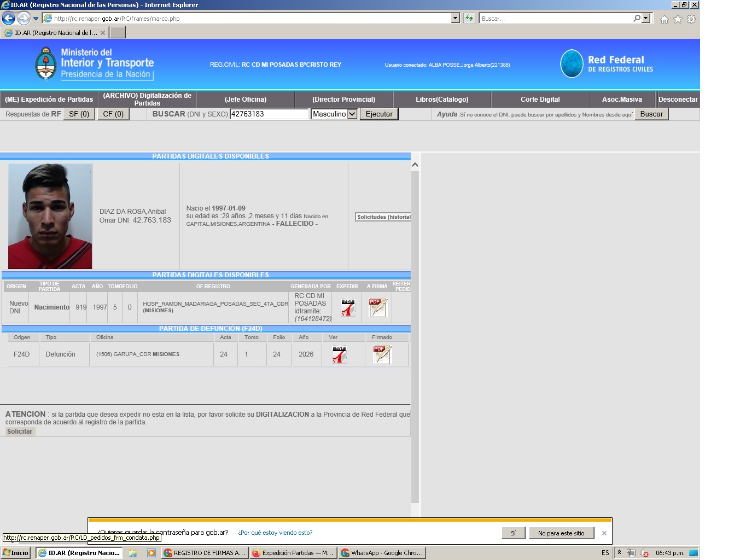Viewport: 746px width, 560px height.
Task: Click the DNI number input field
Action: pos(269,114)
